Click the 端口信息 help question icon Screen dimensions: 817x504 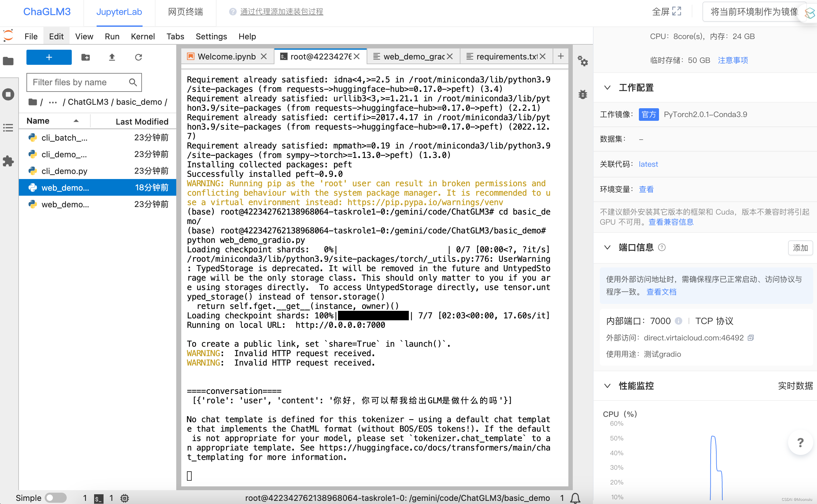[x=662, y=247]
